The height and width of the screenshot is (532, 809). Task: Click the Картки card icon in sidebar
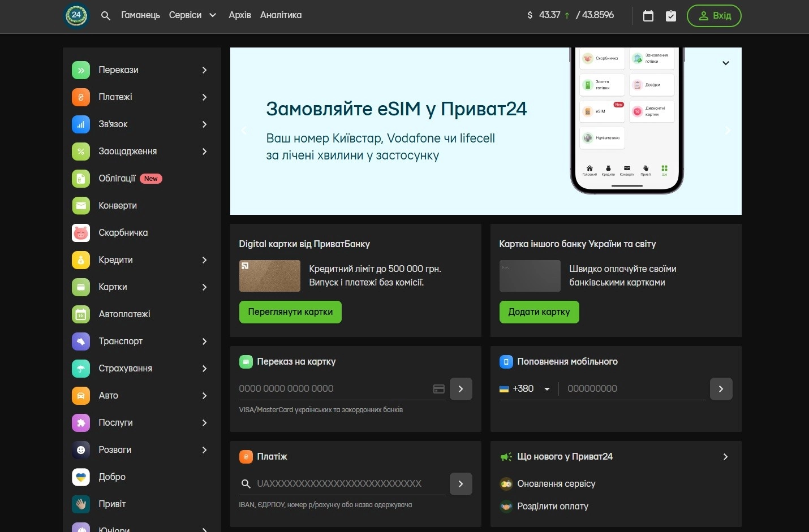click(x=81, y=287)
